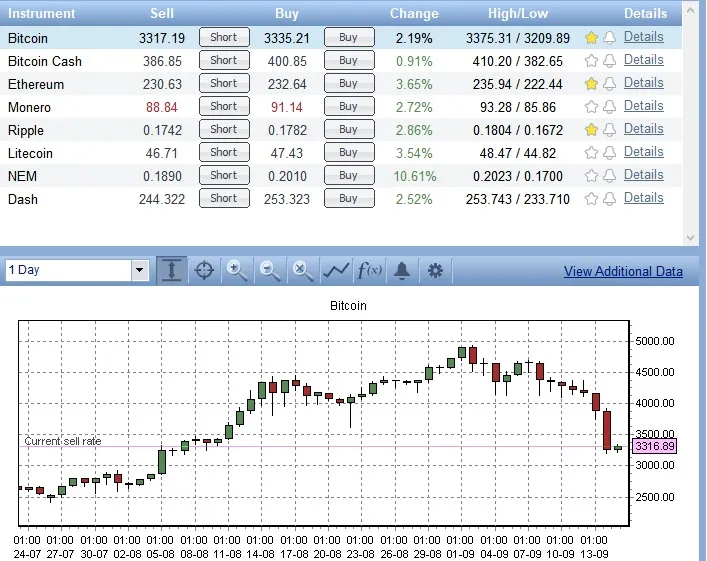Short Monero

[x=224, y=106]
